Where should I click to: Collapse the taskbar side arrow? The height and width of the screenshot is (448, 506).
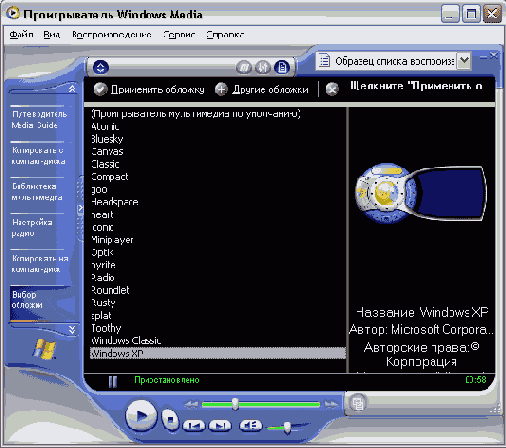80,208
